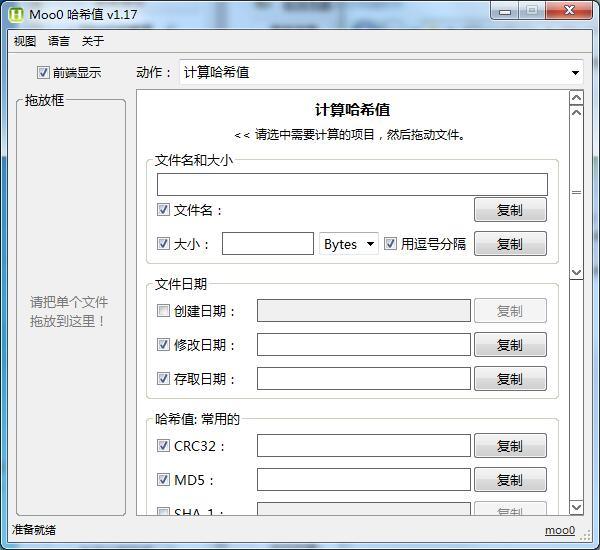Viewport: 600px width, 550px height.
Task: Click 复制 button beside MD5 field
Action: coord(510,480)
